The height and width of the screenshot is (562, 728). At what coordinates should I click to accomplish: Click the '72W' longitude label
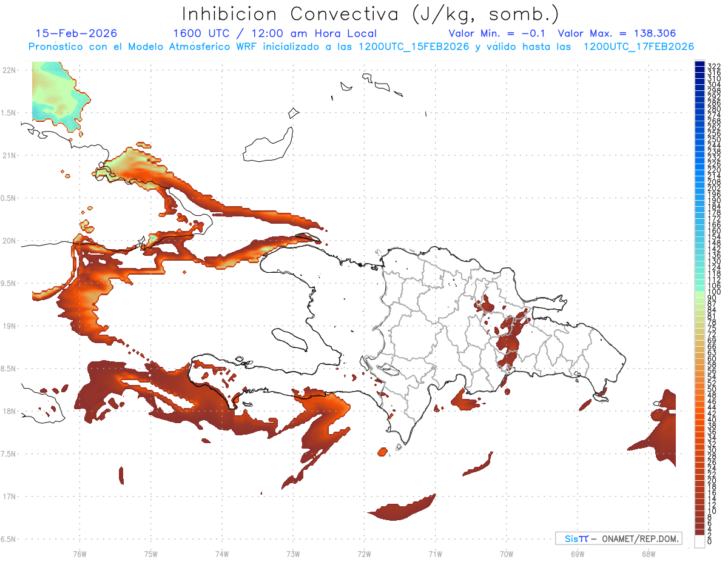point(364,554)
